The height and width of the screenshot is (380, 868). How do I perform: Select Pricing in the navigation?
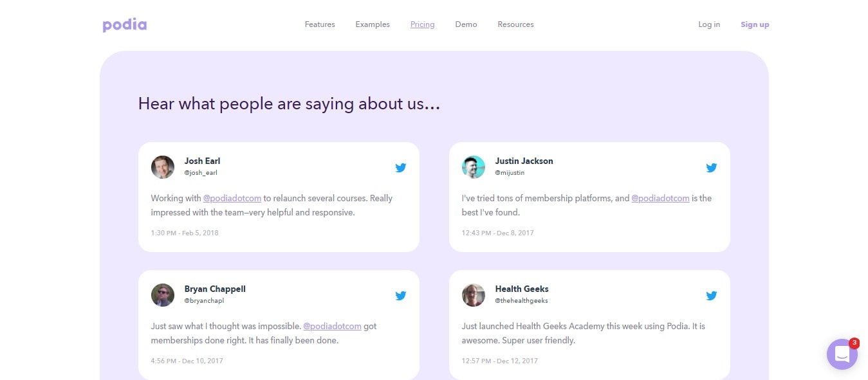(x=422, y=24)
